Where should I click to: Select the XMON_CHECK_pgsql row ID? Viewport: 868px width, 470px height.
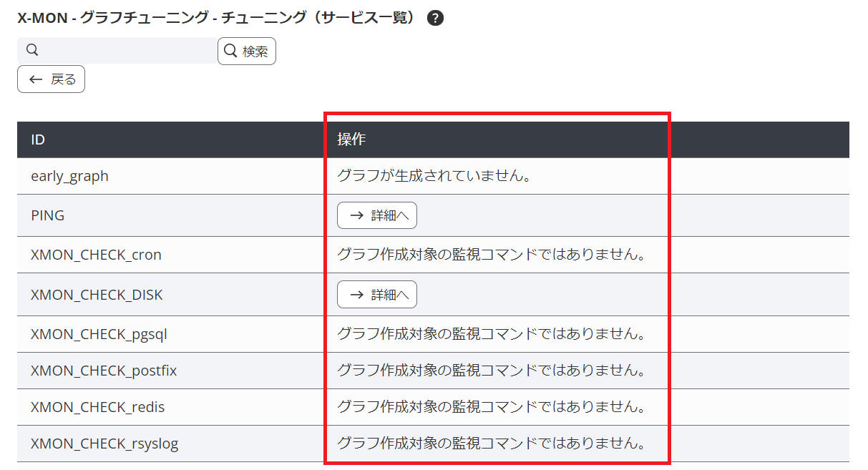[99, 333]
